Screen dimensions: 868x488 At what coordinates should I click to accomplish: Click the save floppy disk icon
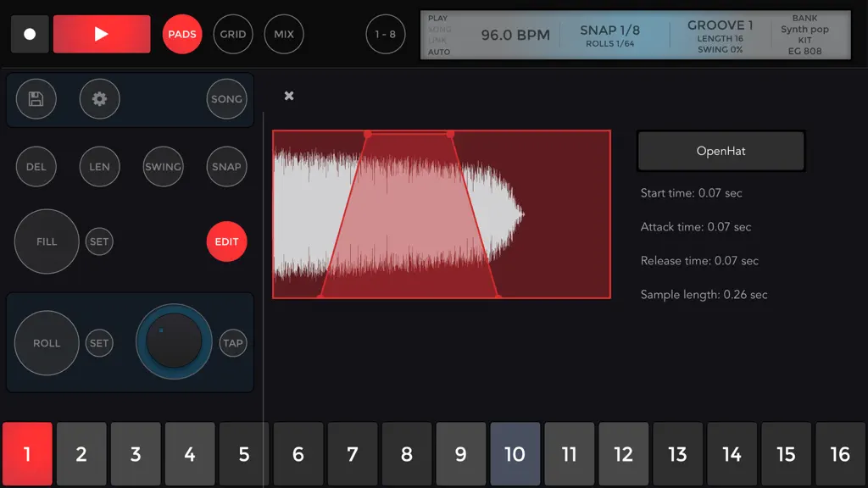[x=36, y=99]
